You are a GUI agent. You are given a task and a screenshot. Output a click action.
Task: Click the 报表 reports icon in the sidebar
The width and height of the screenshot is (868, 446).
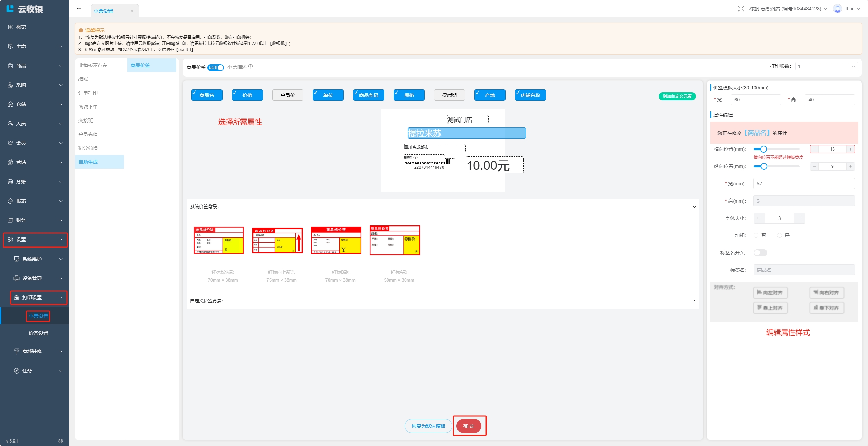click(10, 201)
